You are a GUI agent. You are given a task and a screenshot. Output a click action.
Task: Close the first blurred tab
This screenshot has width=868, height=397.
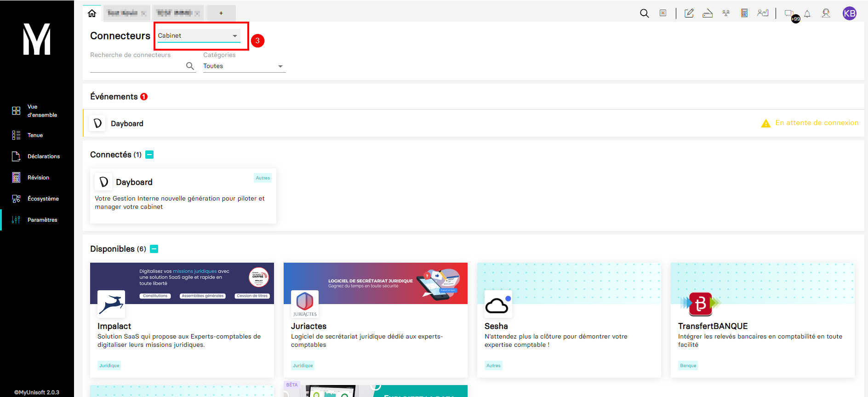point(143,13)
